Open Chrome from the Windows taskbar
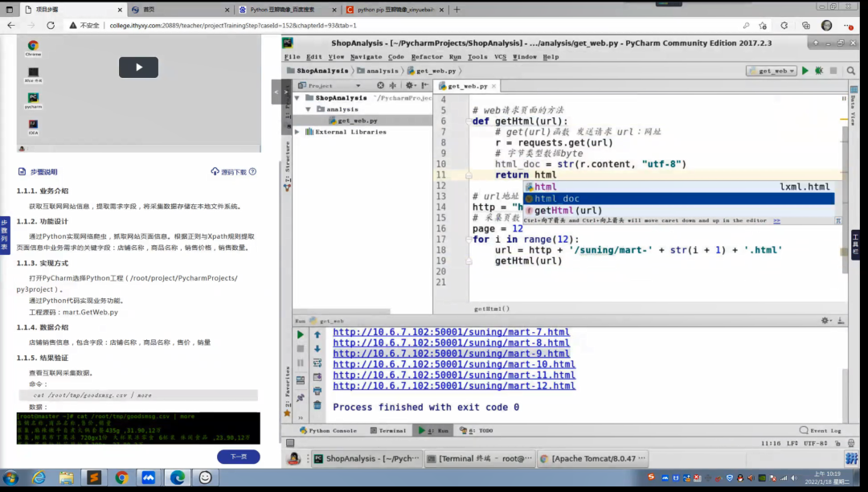The height and width of the screenshot is (492, 868). 122,477
